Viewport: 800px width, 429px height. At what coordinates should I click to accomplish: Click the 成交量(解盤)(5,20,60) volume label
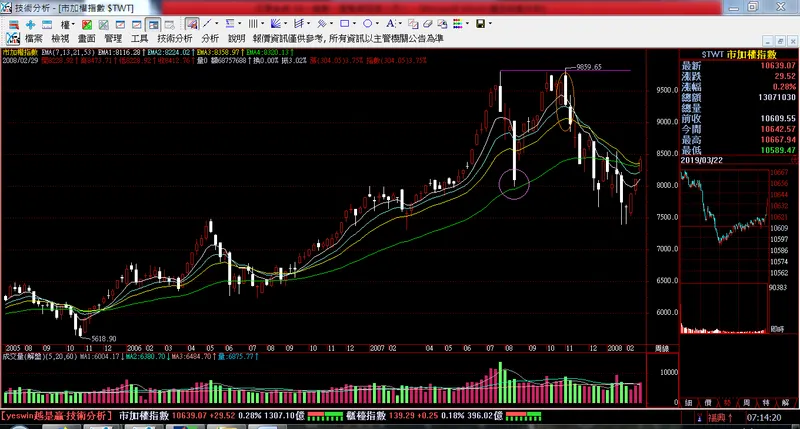point(40,356)
